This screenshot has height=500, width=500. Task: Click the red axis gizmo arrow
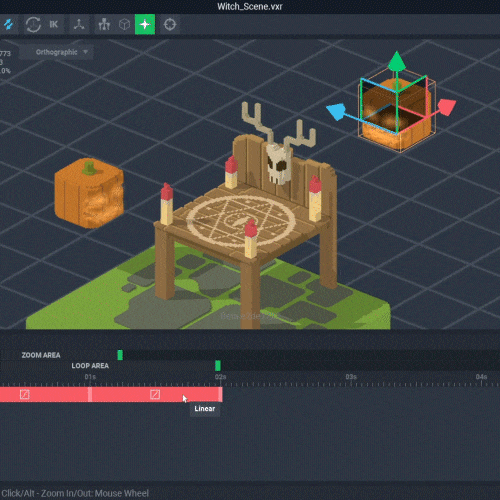[x=447, y=107]
